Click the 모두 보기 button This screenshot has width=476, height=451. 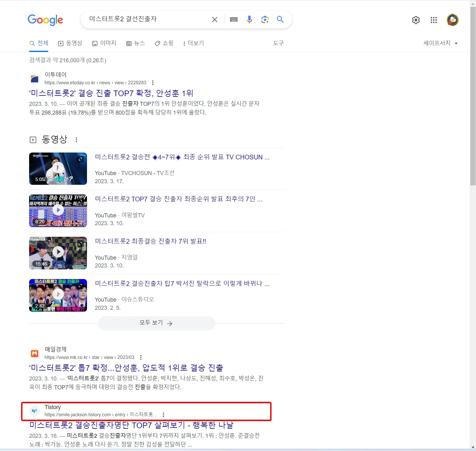(x=156, y=323)
